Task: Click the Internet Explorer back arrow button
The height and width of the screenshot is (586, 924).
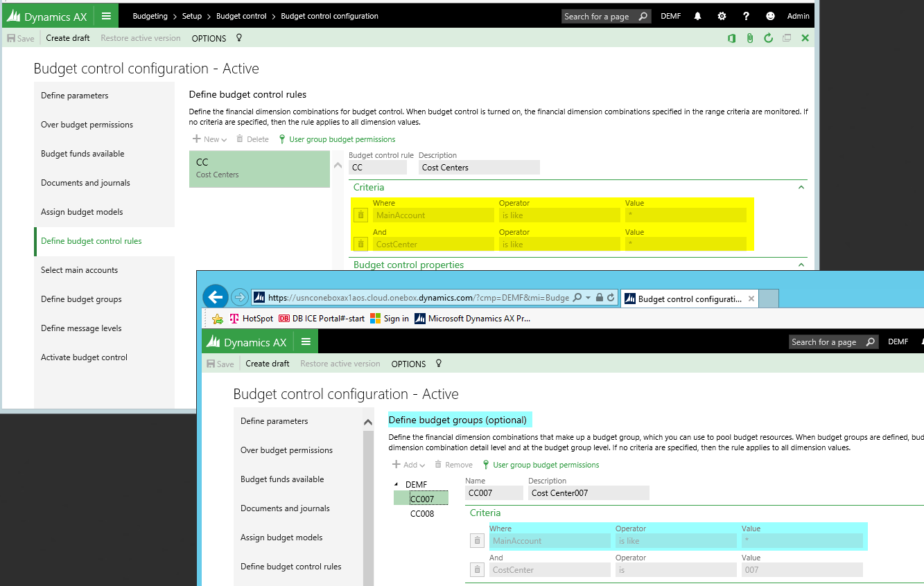Action: tap(216, 298)
